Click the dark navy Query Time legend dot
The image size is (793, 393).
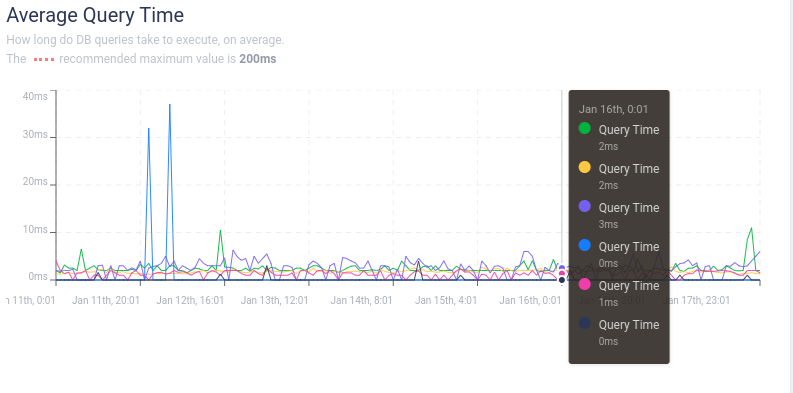tap(584, 323)
